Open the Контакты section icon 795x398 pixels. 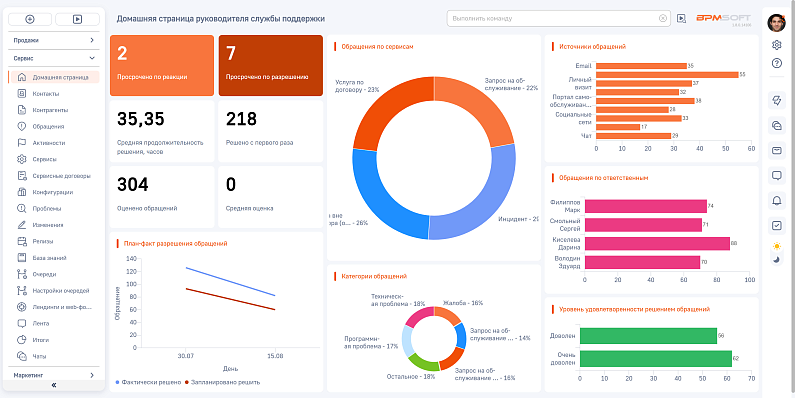coord(21,94)
